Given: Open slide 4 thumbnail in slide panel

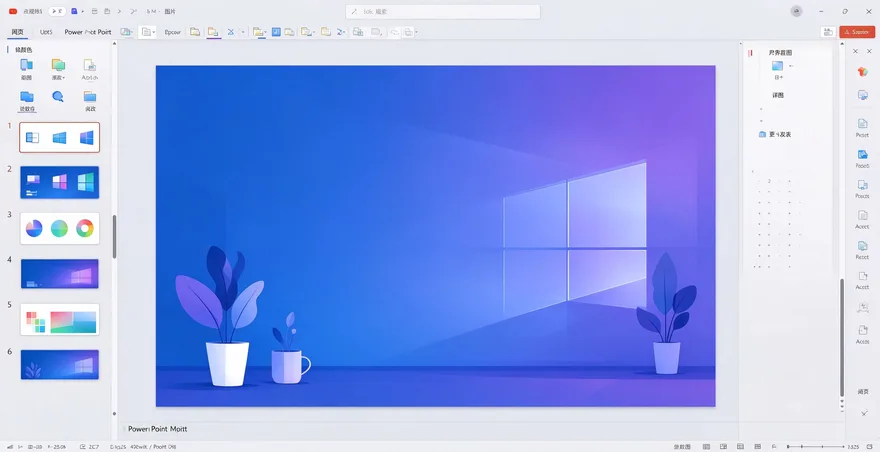Looking at the screenshot, I should coord(59,273).
